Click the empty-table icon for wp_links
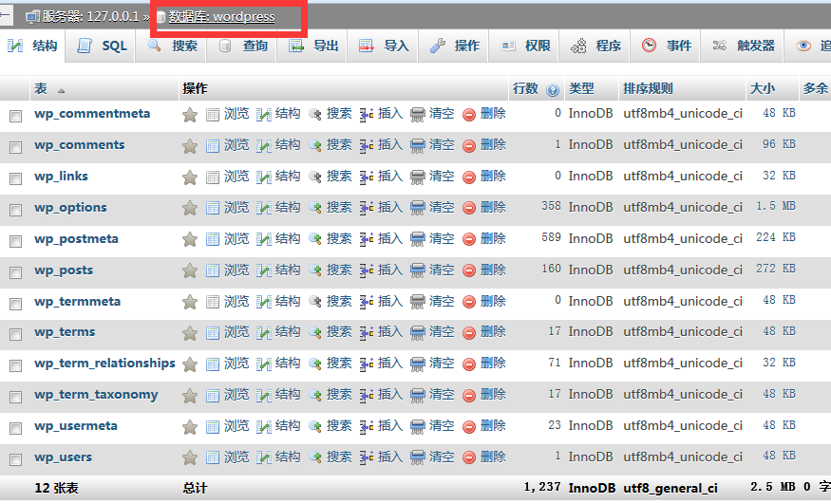 tap(418, 177)
